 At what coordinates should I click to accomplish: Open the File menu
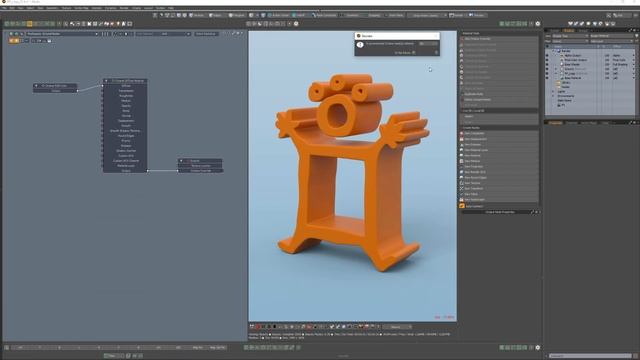click(x=4, y=8)
